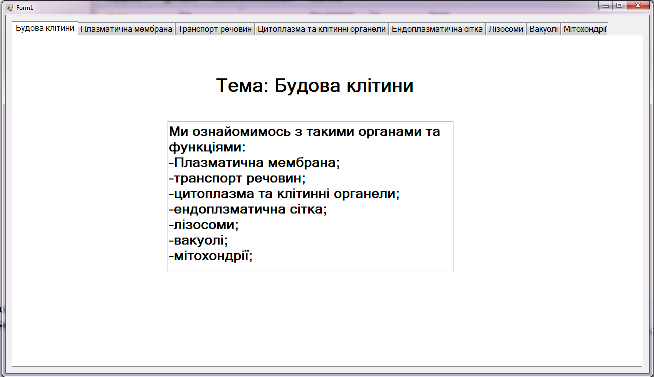Click the heading Тема: Будова клітини

pyautogui.click(x=315, y=86)
